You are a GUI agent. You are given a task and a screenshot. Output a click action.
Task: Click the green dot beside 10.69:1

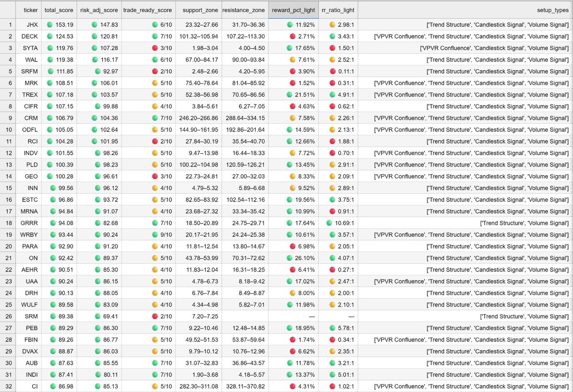329,223
